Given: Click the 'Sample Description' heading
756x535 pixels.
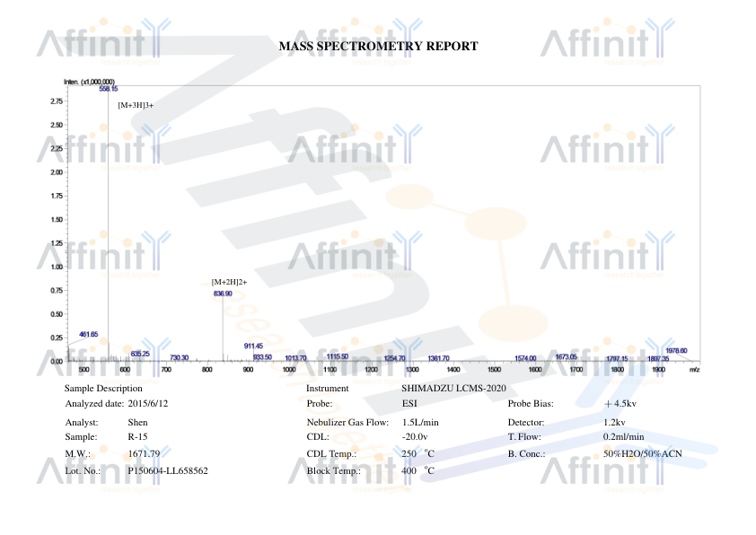Looking at the screenshot, I should 103,389.
